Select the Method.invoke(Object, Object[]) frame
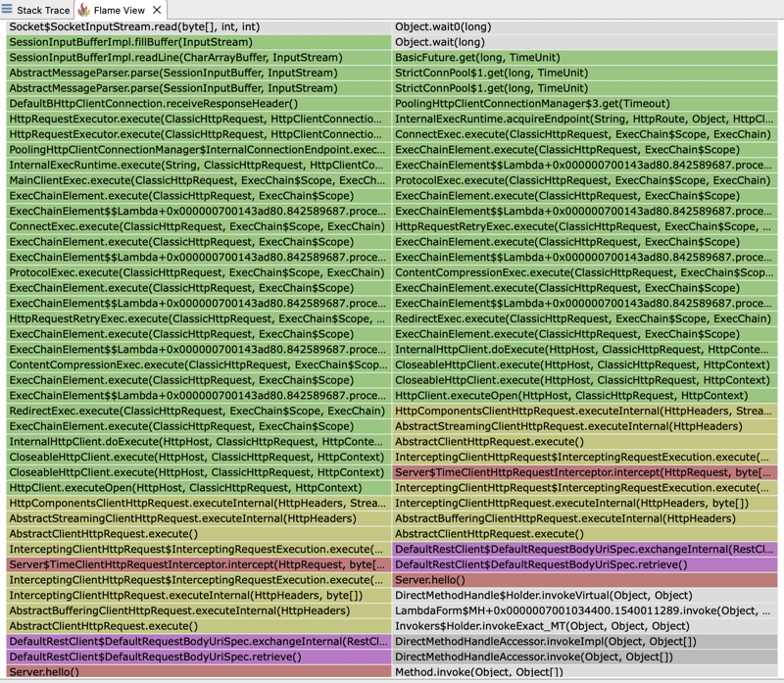The image size is (784, 683). (584, 671)
